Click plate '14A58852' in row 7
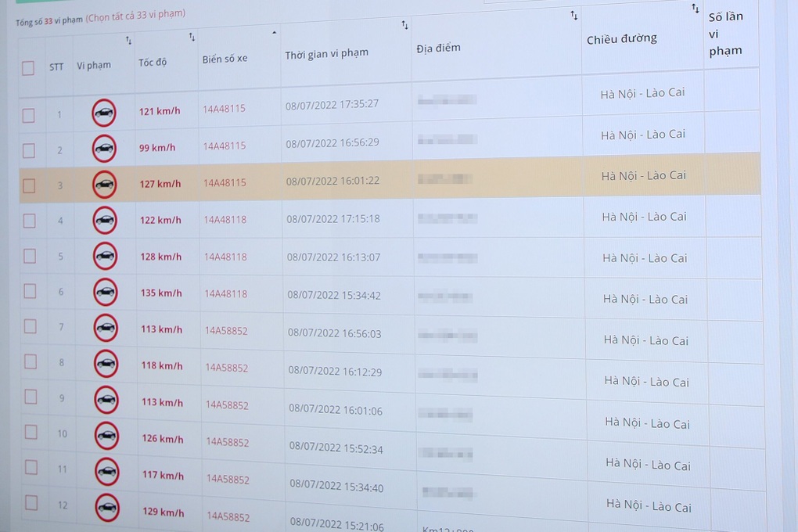798x532 pixels. (x=226, y=331)
